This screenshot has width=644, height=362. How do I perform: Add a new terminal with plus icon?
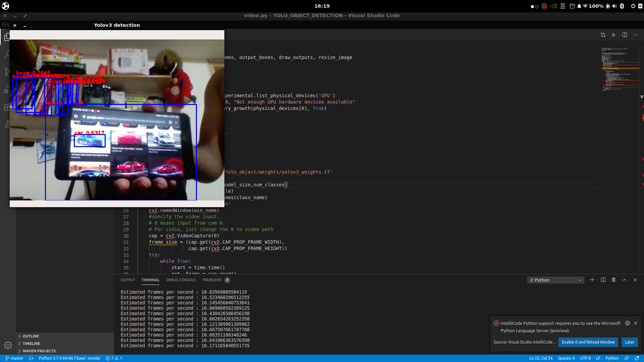coord(592,280)
